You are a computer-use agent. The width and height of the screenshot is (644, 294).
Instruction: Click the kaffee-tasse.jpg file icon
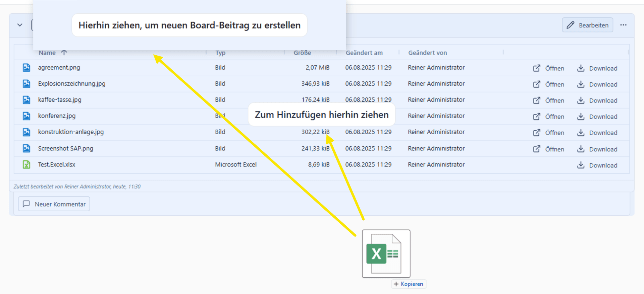(26, 100)
